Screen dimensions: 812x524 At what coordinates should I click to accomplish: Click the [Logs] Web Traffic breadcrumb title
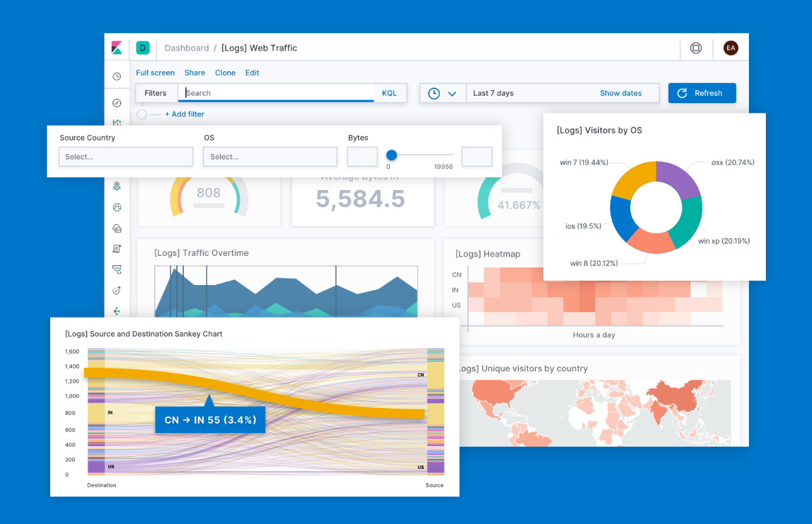259,48
